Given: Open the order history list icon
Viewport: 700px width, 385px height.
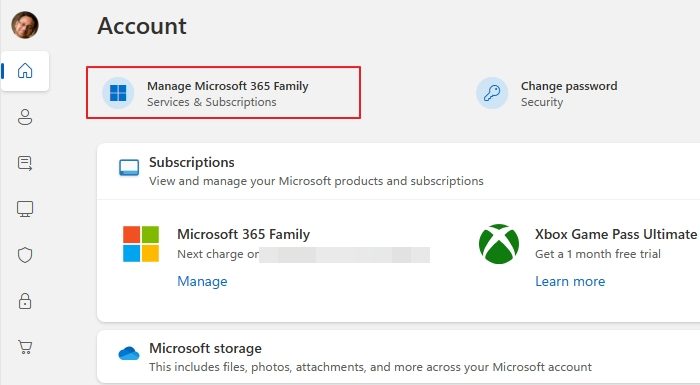Looking at the screenshot, I should click(x=25, y=163).
